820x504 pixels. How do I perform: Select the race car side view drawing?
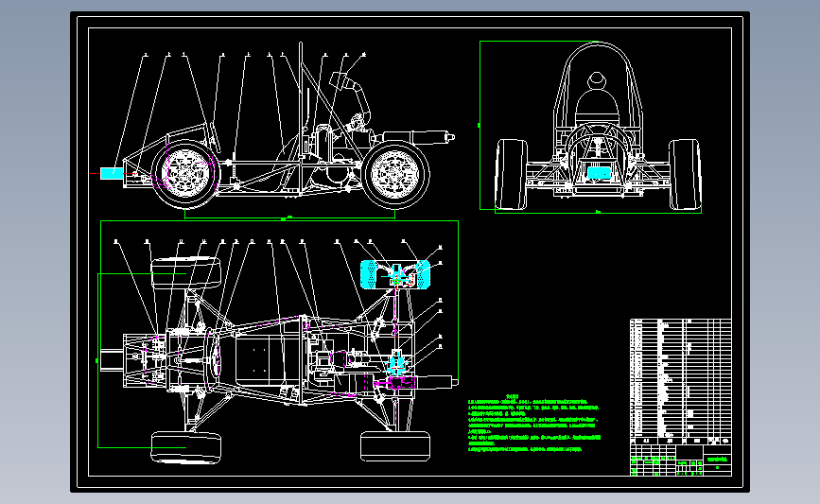(x=277, y=128)
